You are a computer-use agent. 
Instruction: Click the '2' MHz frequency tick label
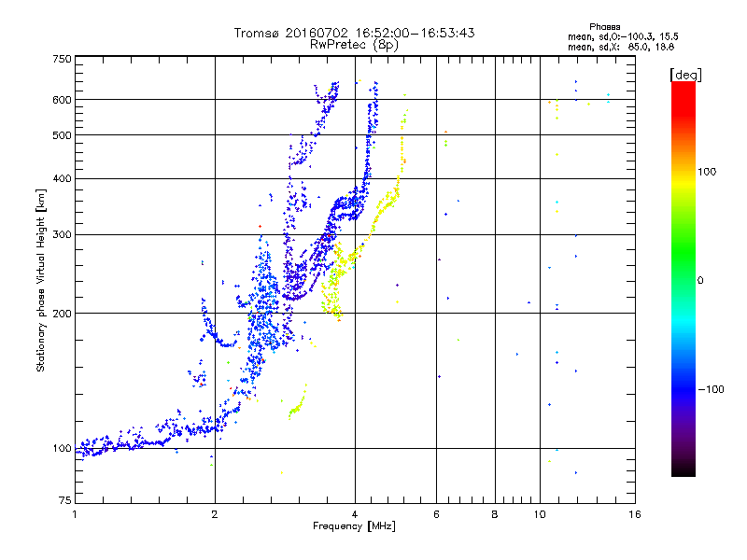click(215, 514)
